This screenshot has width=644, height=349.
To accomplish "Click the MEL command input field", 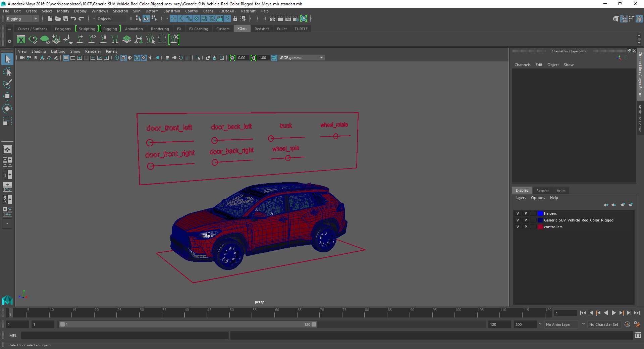I will [x=125, y=335].
